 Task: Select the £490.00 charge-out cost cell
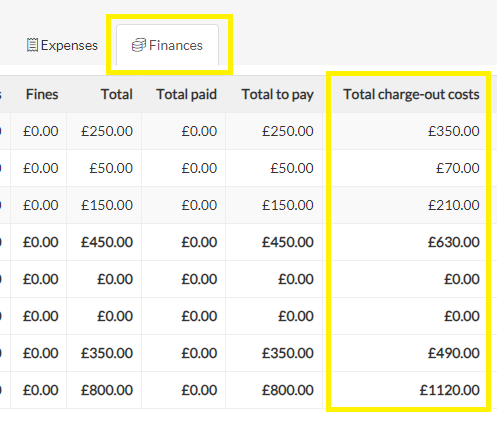454,353
